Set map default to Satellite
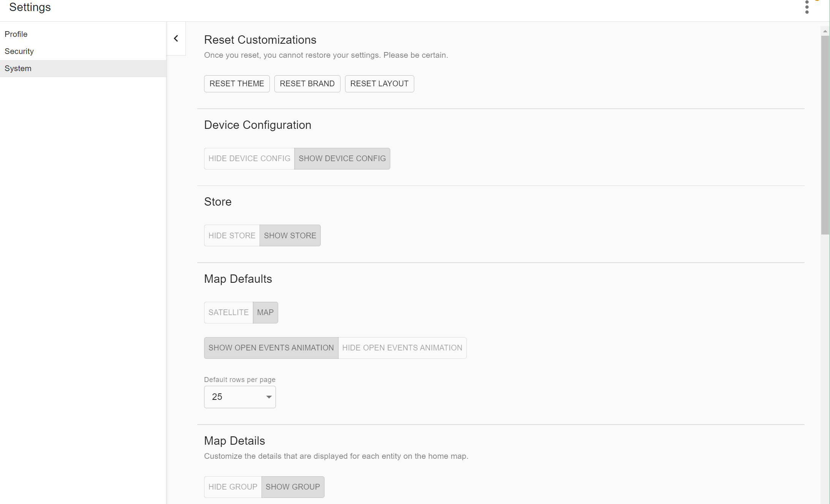This screenshot has height=504, width=830. (228, 312)
